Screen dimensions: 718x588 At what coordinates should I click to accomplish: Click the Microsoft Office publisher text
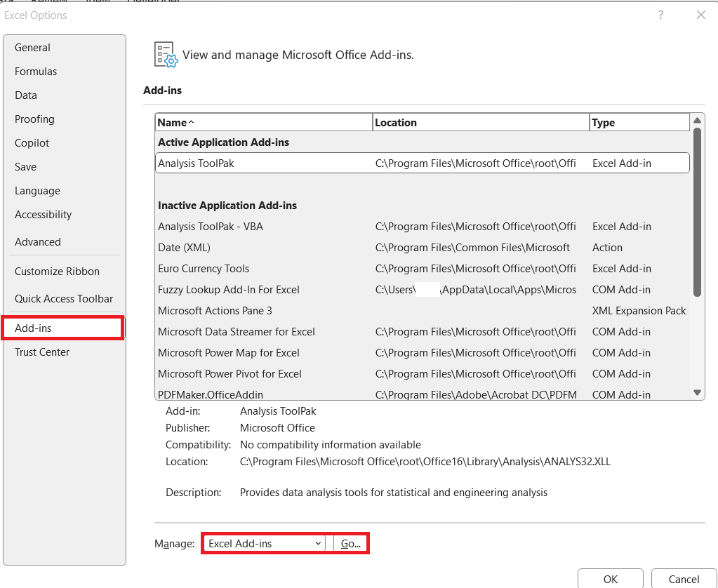(277, 428)
